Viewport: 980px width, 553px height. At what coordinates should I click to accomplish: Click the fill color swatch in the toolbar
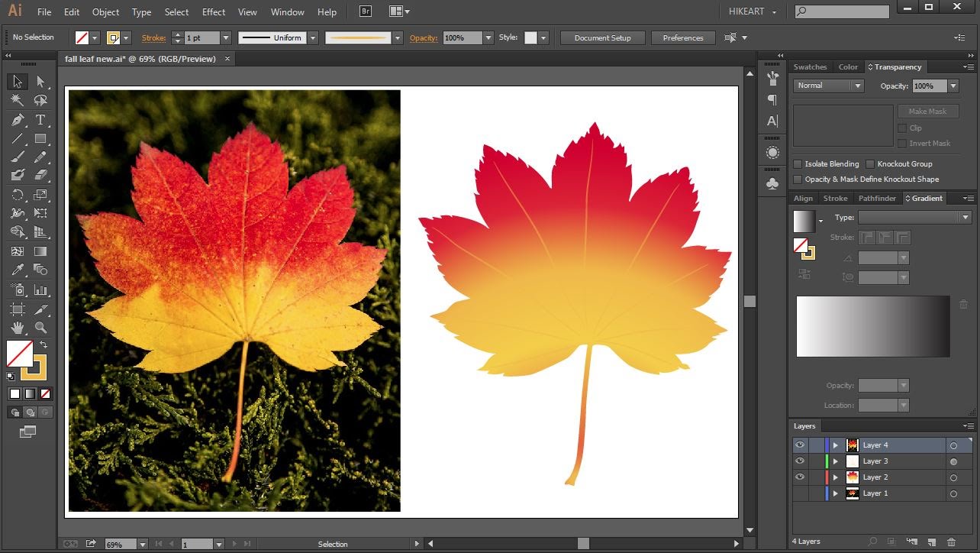click(18, 354)
